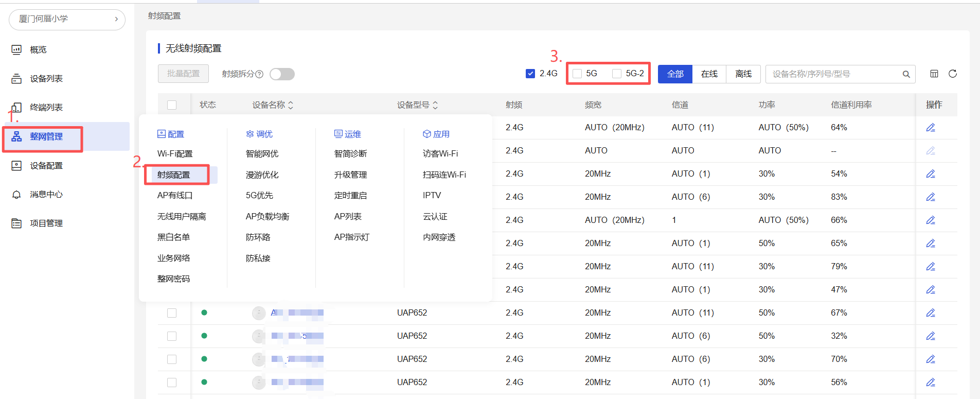980x399 pixels.
Task: Toggle the 射频拆分 switch
Action: coord(282,74)
